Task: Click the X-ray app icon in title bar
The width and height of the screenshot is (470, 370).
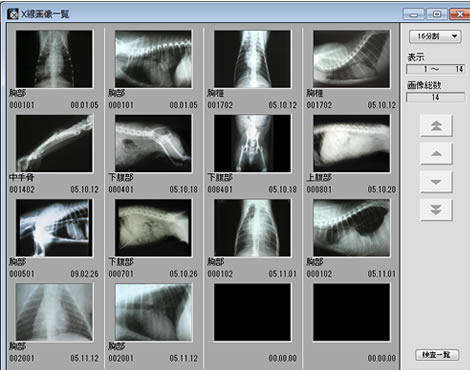Action: point(13,14)
